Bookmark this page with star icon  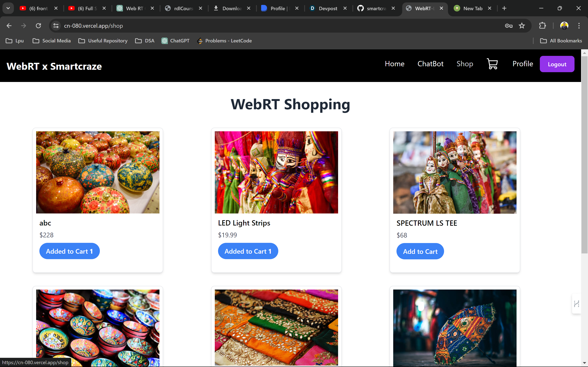click(522, 26)
